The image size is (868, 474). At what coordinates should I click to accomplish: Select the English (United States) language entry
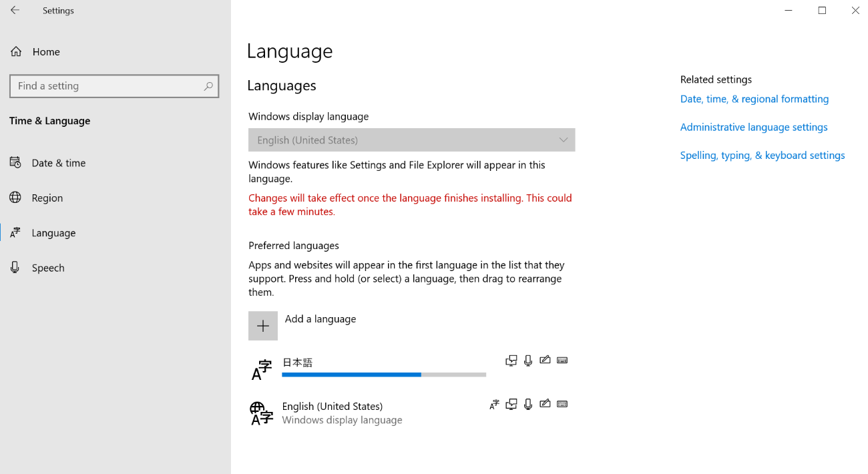coord(411,413)
